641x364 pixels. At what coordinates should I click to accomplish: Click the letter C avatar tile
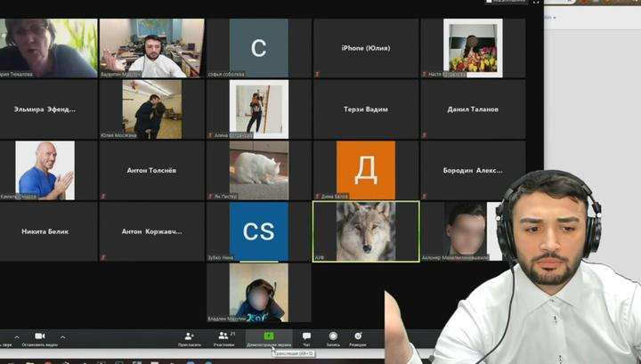(x=258, y=48)
